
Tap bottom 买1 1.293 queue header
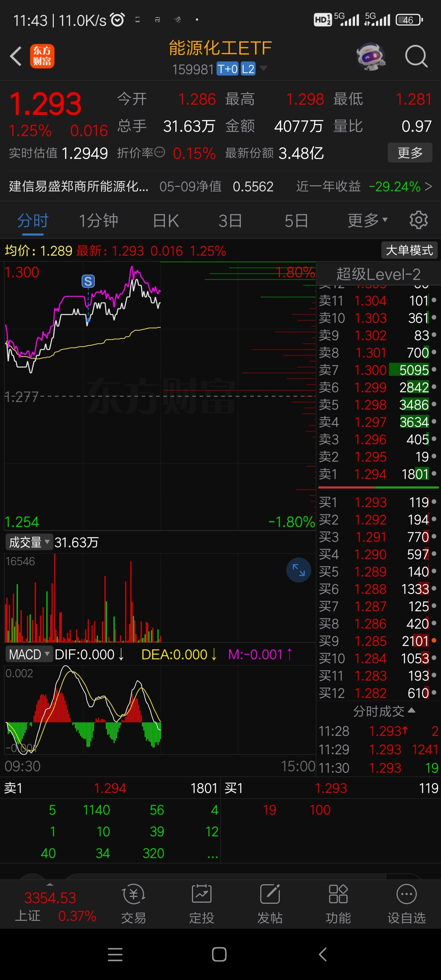331,788
